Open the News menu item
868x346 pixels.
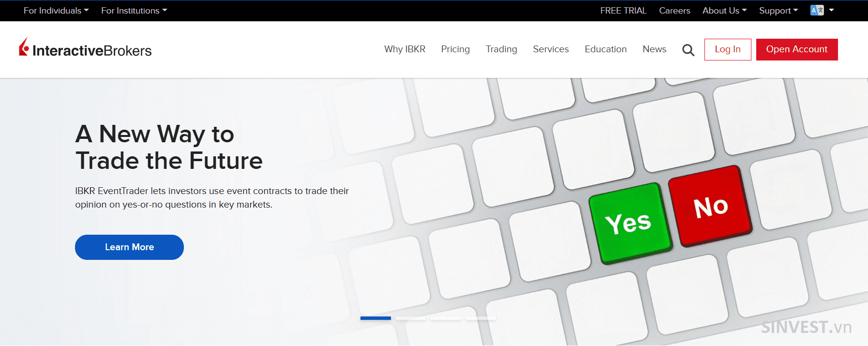point(654,49)
